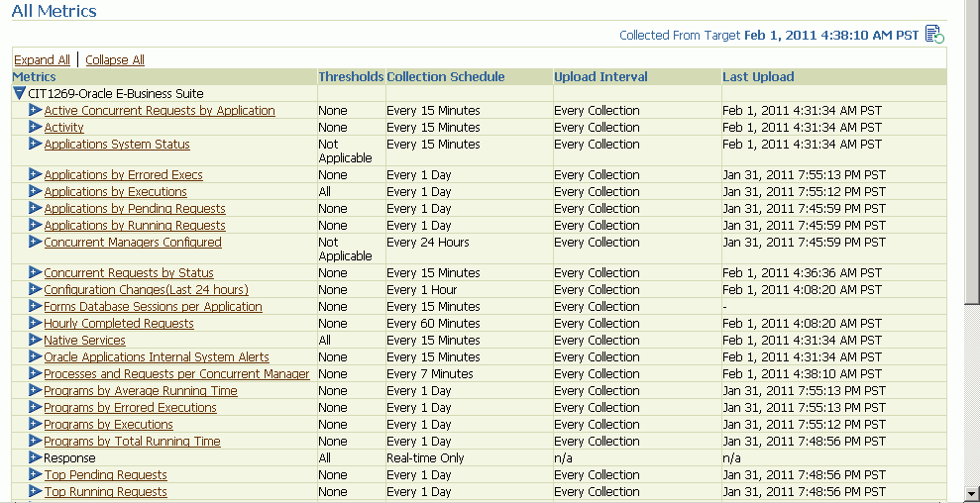Open Top Pending Requests link
This screenshot has height=503, width=980.
click(106, 475)
